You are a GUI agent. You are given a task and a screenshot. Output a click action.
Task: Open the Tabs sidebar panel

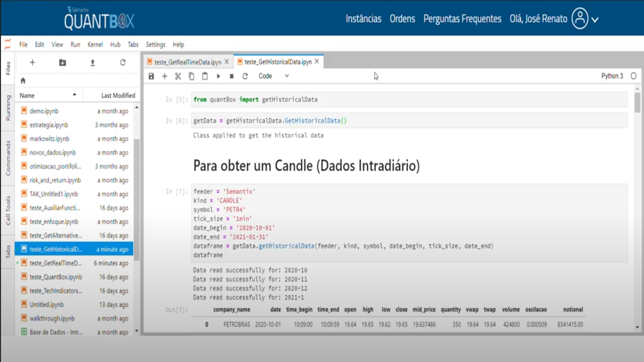[8, 251]
